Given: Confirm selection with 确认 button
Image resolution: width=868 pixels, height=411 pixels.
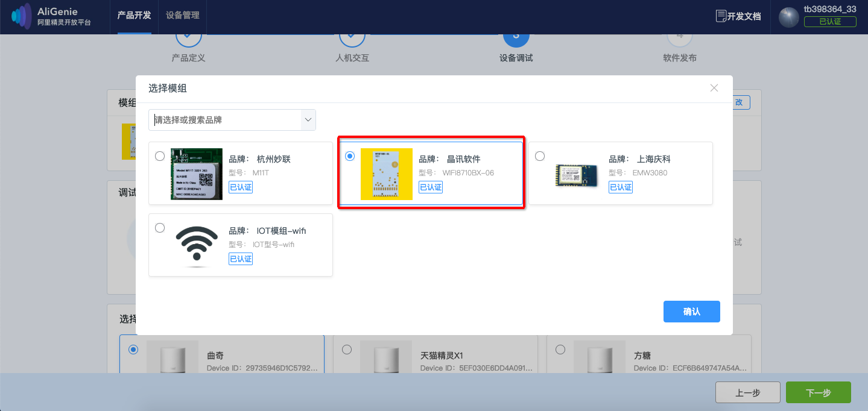Looking at the screenshot, I should 692,312.
